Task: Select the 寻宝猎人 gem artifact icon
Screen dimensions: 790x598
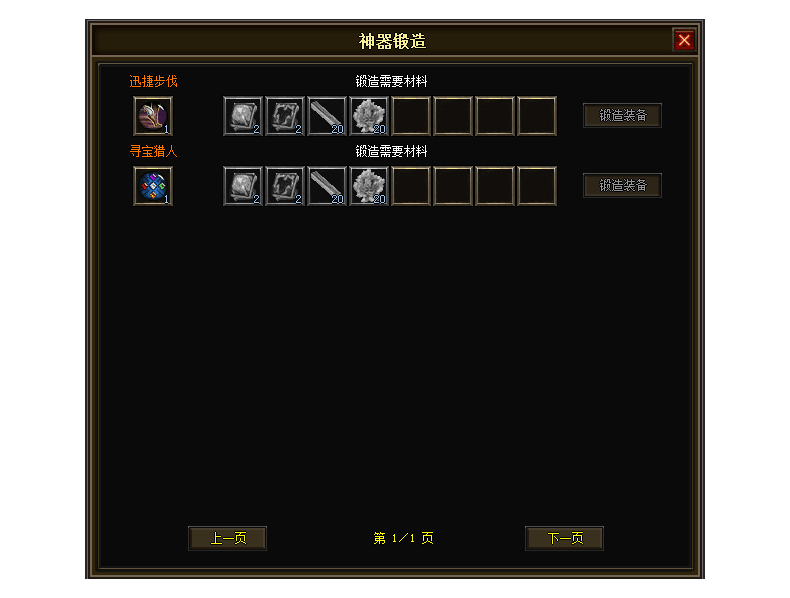Action: pos(153,186)
